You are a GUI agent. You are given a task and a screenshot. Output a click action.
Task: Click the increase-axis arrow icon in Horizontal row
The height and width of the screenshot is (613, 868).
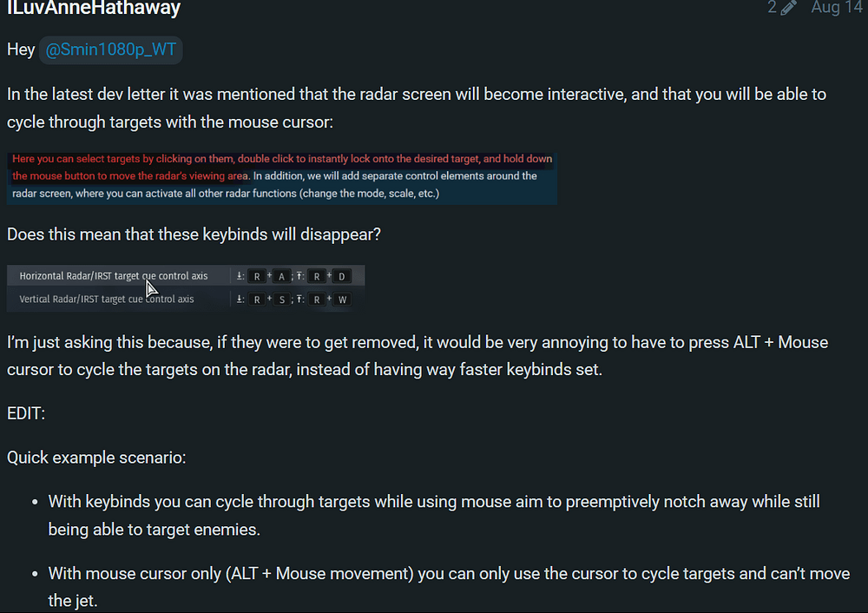point(299,276)
